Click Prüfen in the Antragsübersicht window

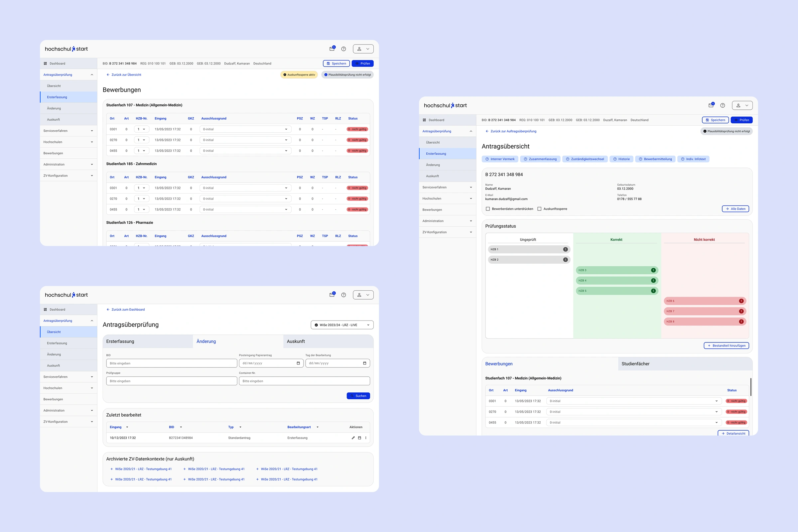741,120
